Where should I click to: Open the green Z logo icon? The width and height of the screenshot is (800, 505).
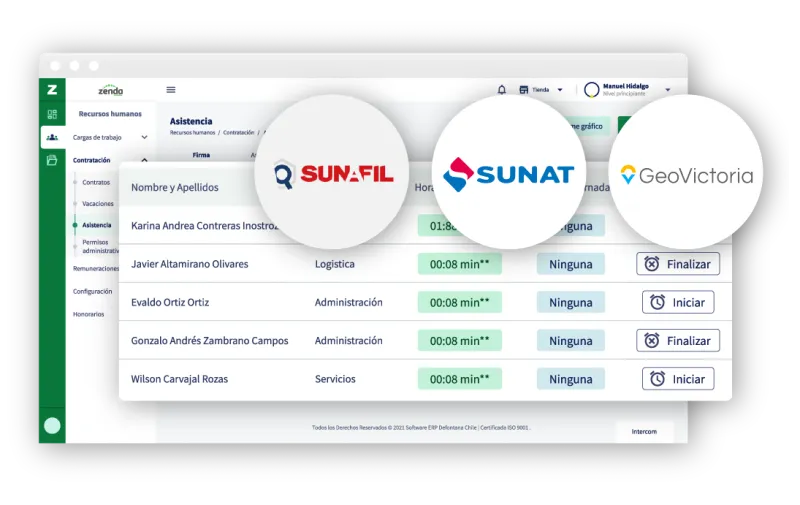(52, 90)
